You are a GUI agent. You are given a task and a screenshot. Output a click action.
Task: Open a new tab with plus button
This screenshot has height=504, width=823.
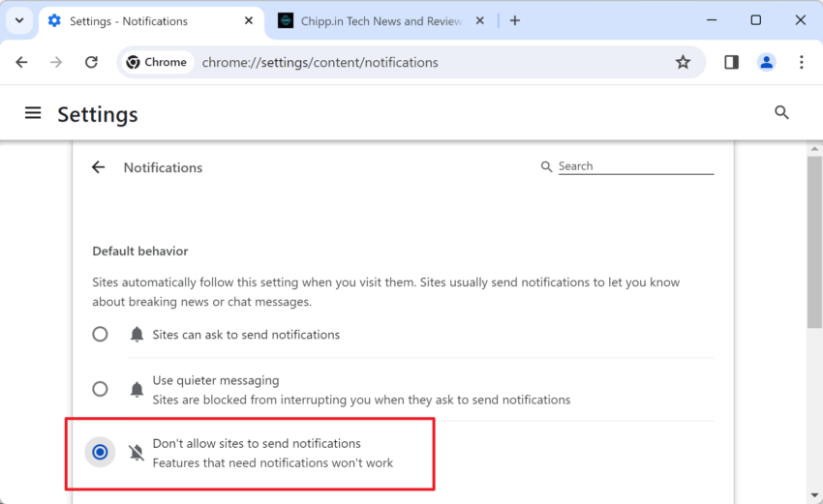(x=515, y=21)
